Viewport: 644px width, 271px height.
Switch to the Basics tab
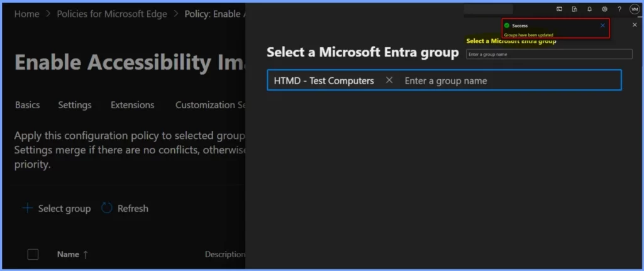tap(28, 105)
